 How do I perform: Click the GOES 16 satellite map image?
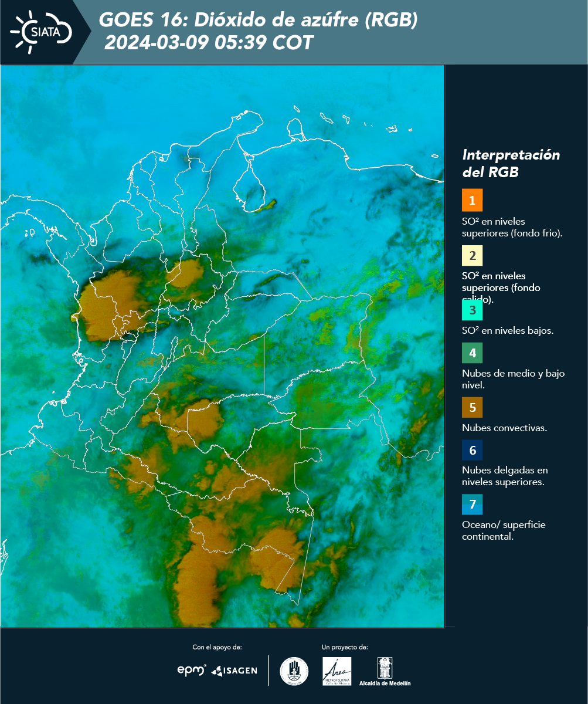222,346
